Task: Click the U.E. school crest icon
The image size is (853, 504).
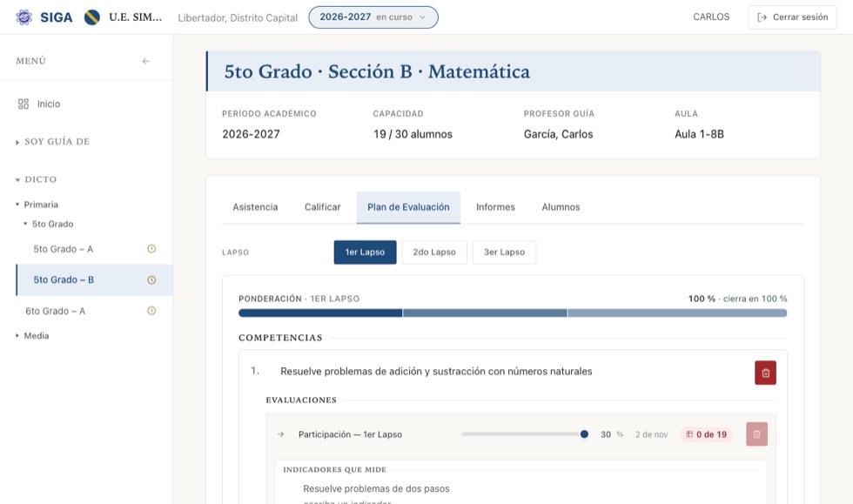Action: [x=92, y=17]
